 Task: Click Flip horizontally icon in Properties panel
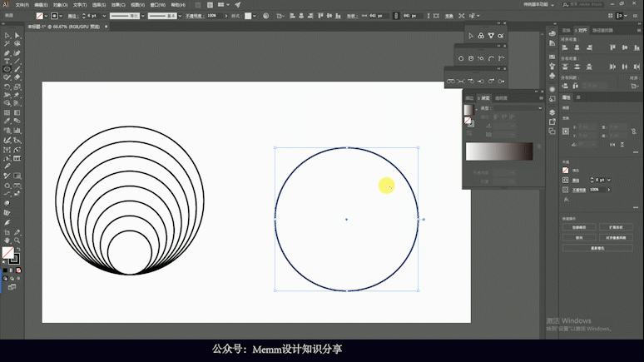click(x=612, y=145)
